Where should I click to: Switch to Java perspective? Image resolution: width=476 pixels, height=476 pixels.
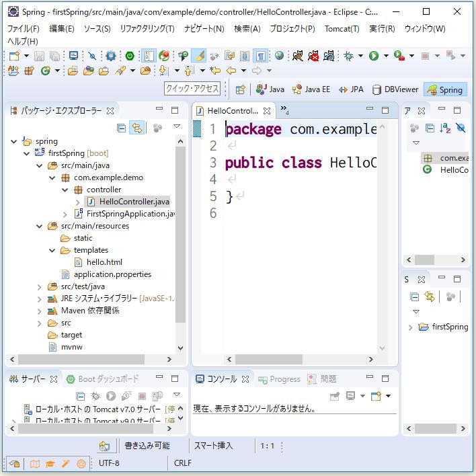tap(270, 89)
